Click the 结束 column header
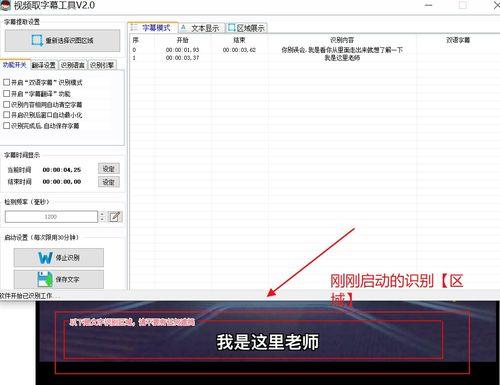This screenshot has width=500, height=385. click(x=239, y=40)
